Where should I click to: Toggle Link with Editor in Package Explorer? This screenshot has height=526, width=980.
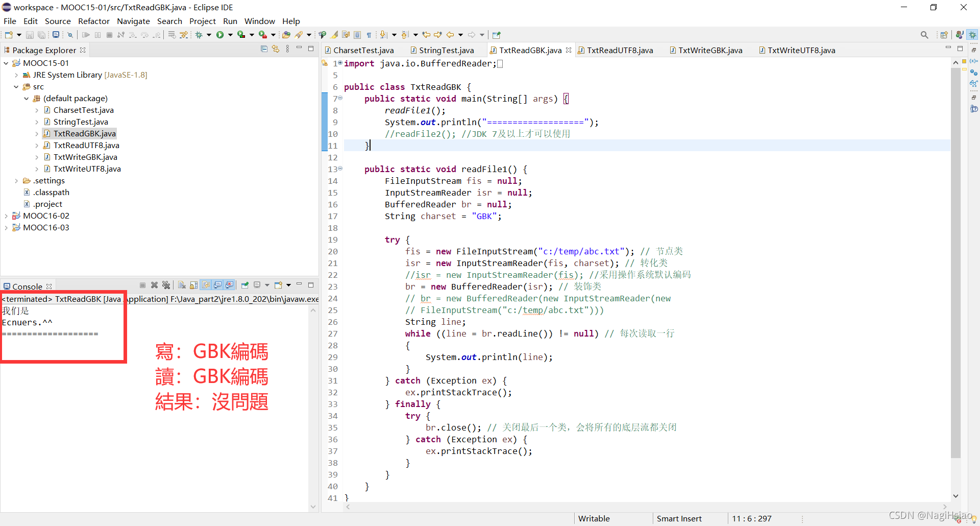click(276, 49)
